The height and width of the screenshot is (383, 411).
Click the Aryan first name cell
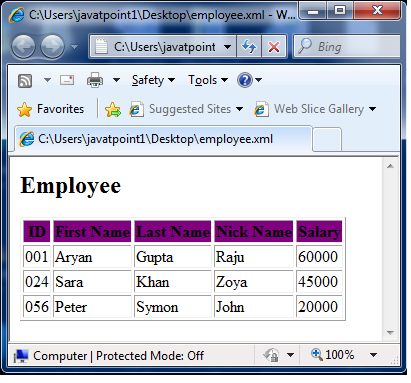pos(92,257)
